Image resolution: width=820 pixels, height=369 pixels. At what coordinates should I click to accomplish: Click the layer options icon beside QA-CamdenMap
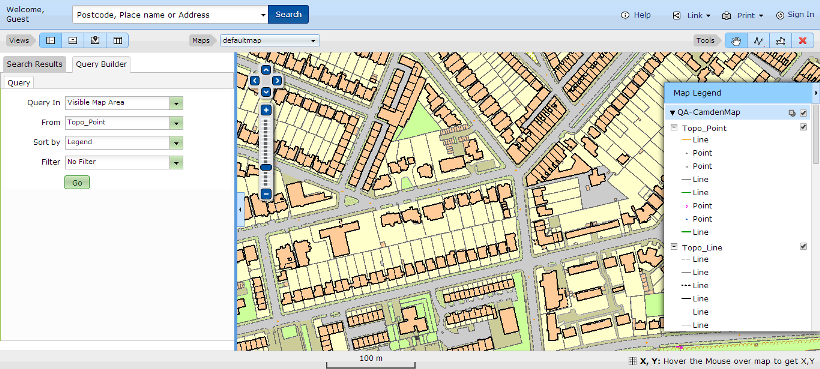(x=792, y=112)
